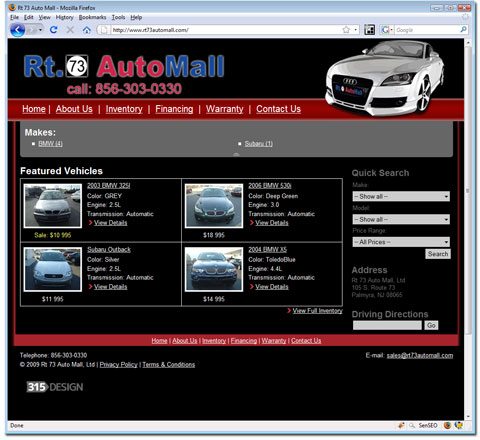Click the Firefox status bar icon
Viewport: 480px width, 440px height.
447,425
